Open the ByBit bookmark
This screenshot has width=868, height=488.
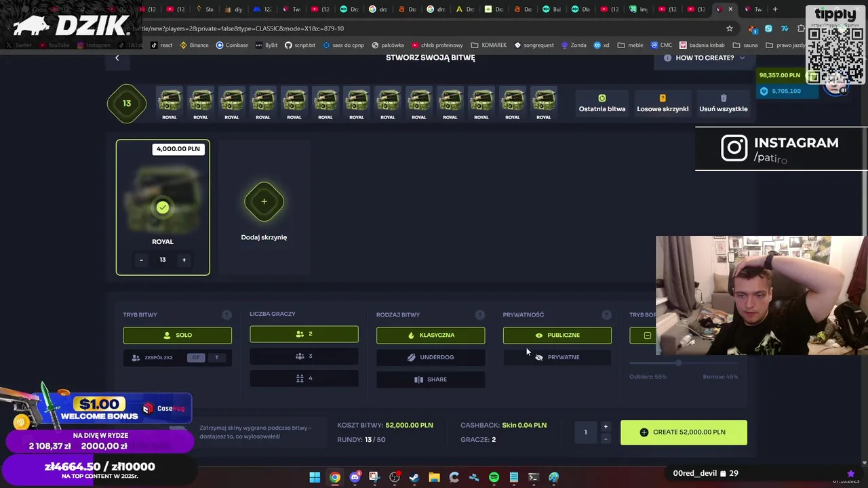pyautogui.click(x=266, y=45)
